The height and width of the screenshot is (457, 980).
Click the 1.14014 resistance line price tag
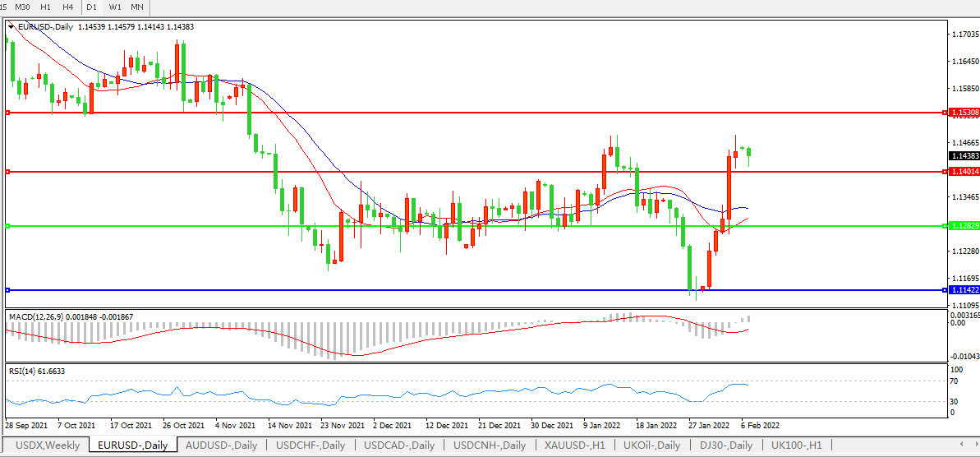[963, 172]
